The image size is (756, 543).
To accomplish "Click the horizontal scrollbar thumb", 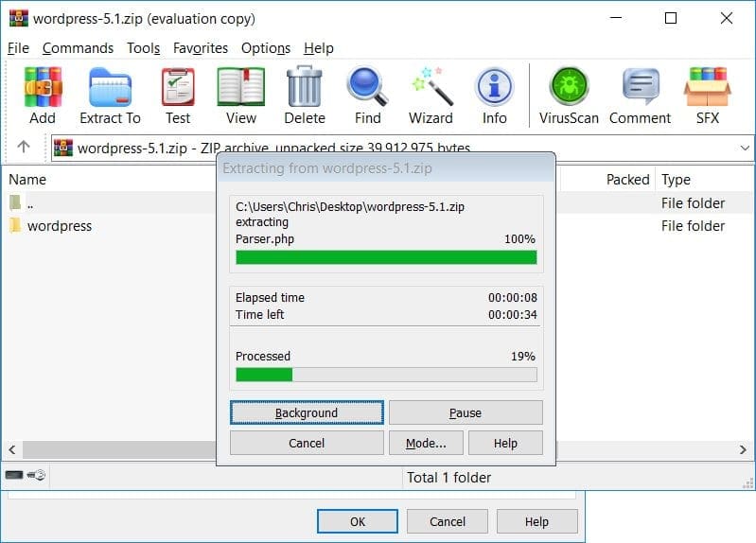I will [x=119, y=450].
